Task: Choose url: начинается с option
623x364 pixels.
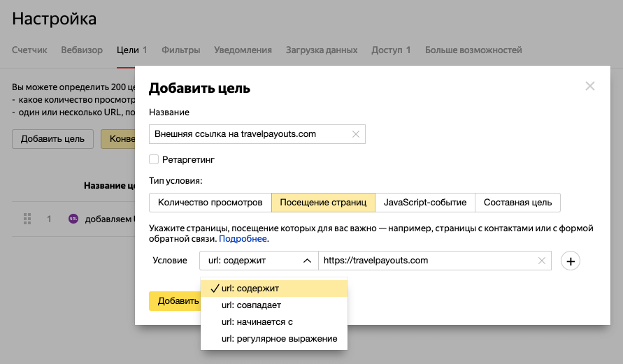Action: point(257,322)
